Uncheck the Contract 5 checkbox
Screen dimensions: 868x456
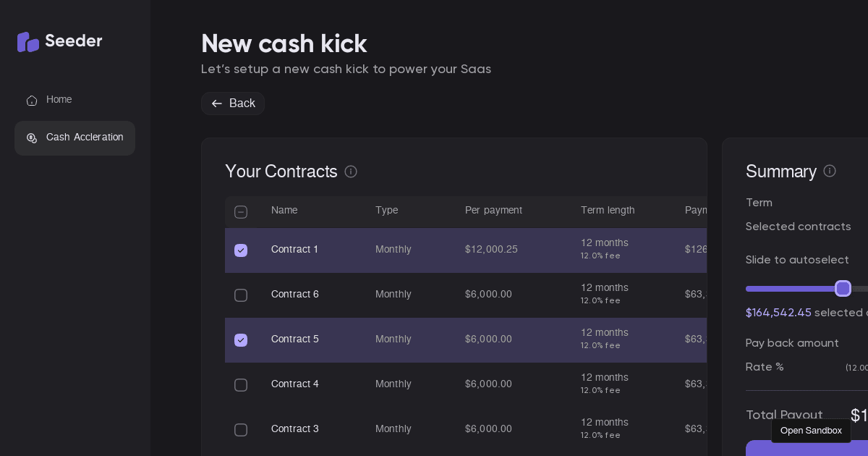click(x=241, y=340)
